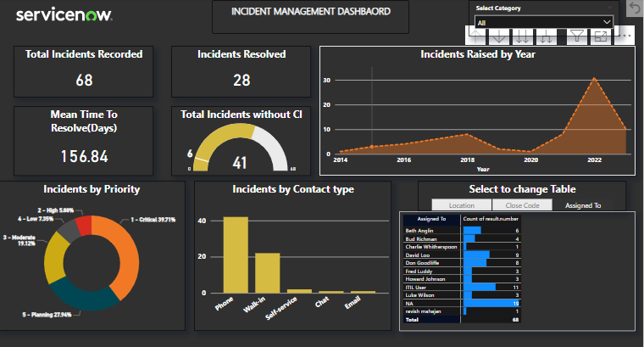Click the 2022 peak in year chart
The width and height of the screenshot is (644, 347).
tap(595, 79)
